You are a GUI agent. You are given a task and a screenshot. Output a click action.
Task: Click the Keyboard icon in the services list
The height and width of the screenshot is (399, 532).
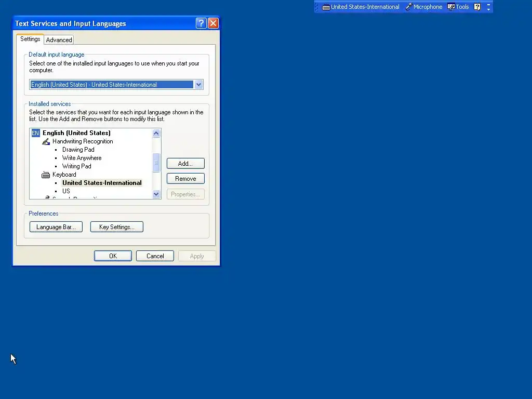(46, 175)
